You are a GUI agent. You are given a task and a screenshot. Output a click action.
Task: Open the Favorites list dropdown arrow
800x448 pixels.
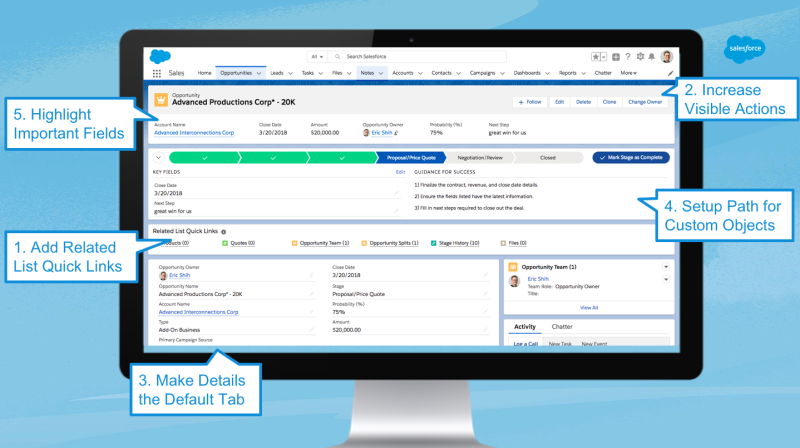click(604, 57)
